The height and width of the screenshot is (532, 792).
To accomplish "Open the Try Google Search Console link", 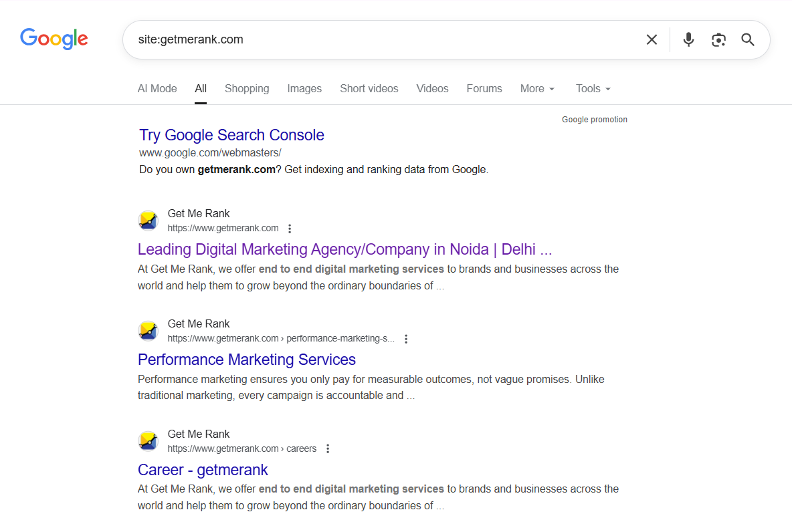I will [x=231, y=135].
